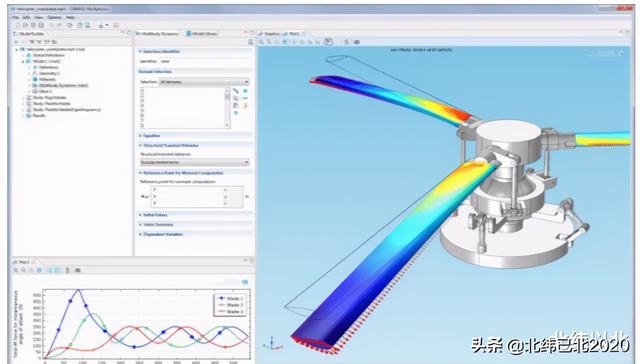Click the Model Builder forward arrow icon

point(24,42)
